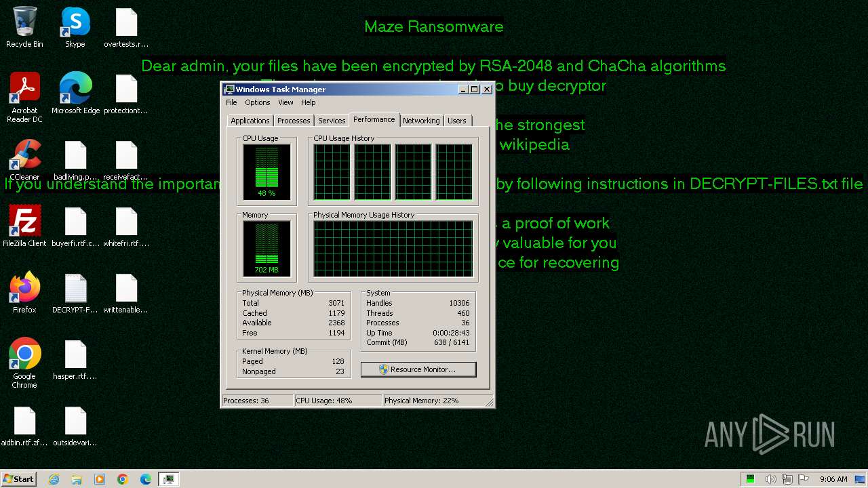
Task: Click the Up Time value 0:00:28:43
Action: pyautogui.click(x=451, y=333)
